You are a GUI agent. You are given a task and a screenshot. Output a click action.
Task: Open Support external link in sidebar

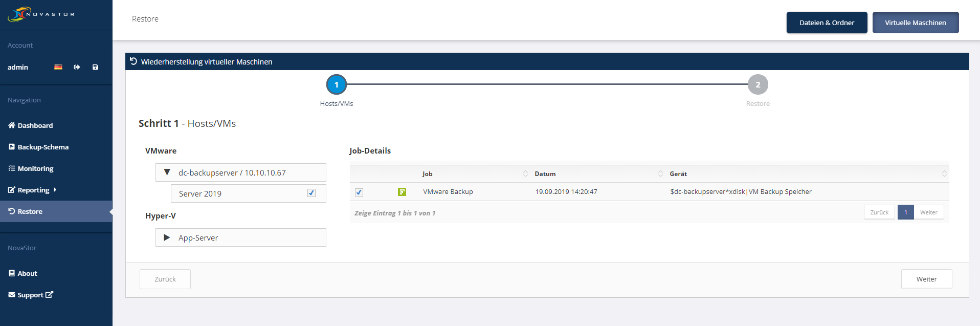click(31, 295)
